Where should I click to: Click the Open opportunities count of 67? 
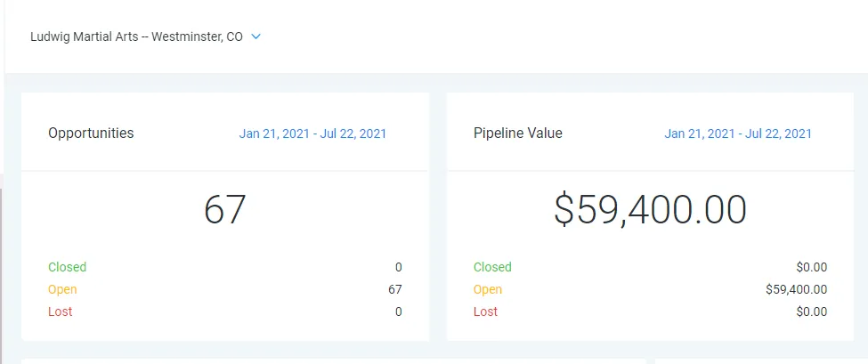[394, 289]
